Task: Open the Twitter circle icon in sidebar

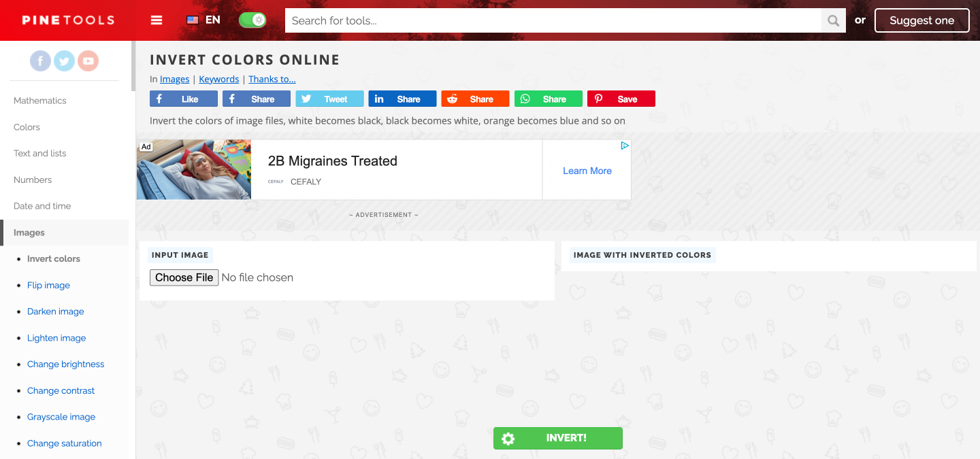Action: click(64, 61)
